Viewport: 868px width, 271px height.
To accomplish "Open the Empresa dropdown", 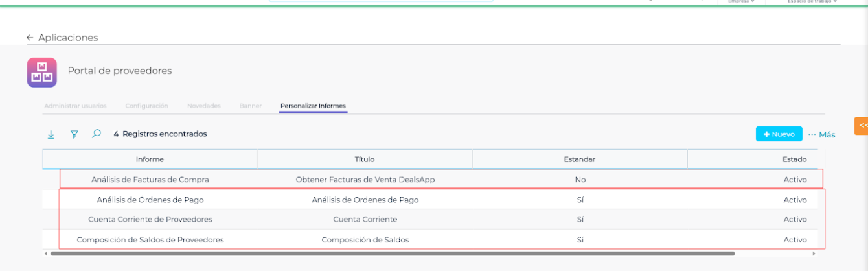I will (742, 2).
